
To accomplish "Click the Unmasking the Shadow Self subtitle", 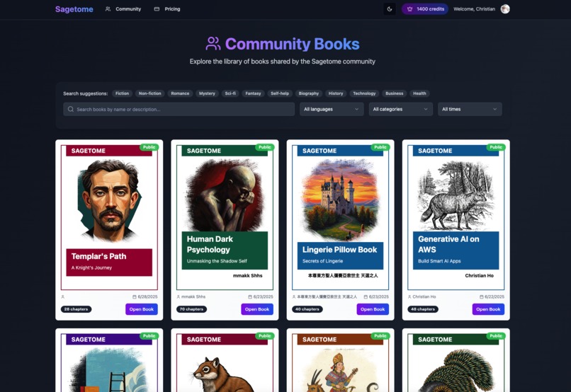I will click(x=217, y=261).
